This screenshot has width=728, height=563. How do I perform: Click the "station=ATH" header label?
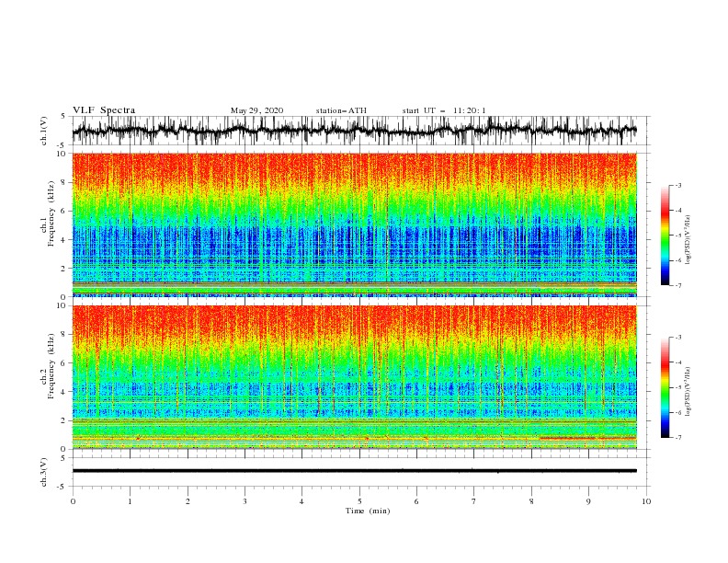[341, 110]
